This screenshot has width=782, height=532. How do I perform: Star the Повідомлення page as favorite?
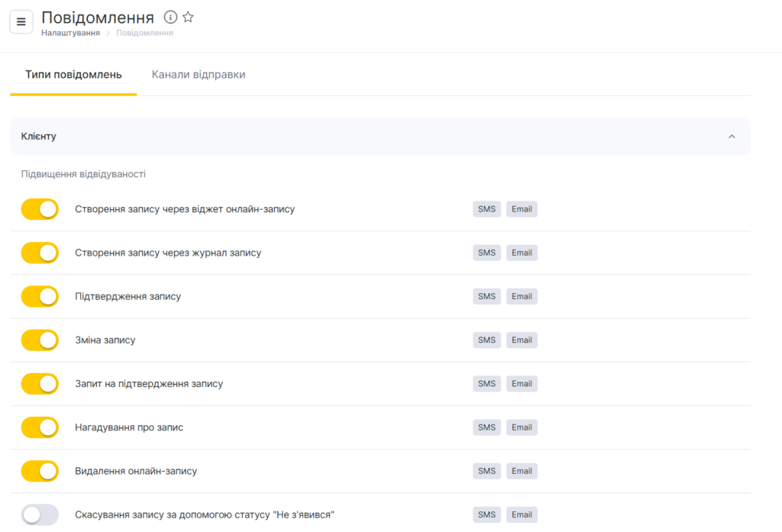[x=188, y=17]
